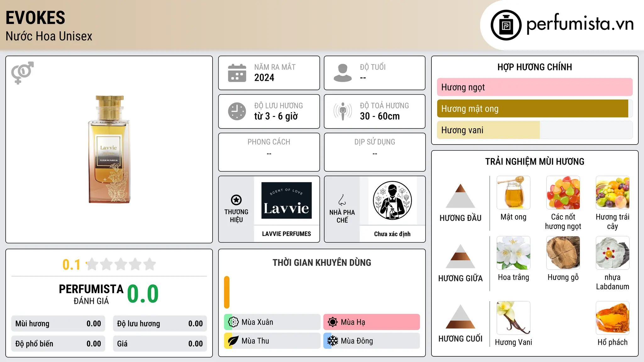This screenshot has height=362, width=644.
Task: Open the Hương Vani note image
Action: [x=514, y=318]
